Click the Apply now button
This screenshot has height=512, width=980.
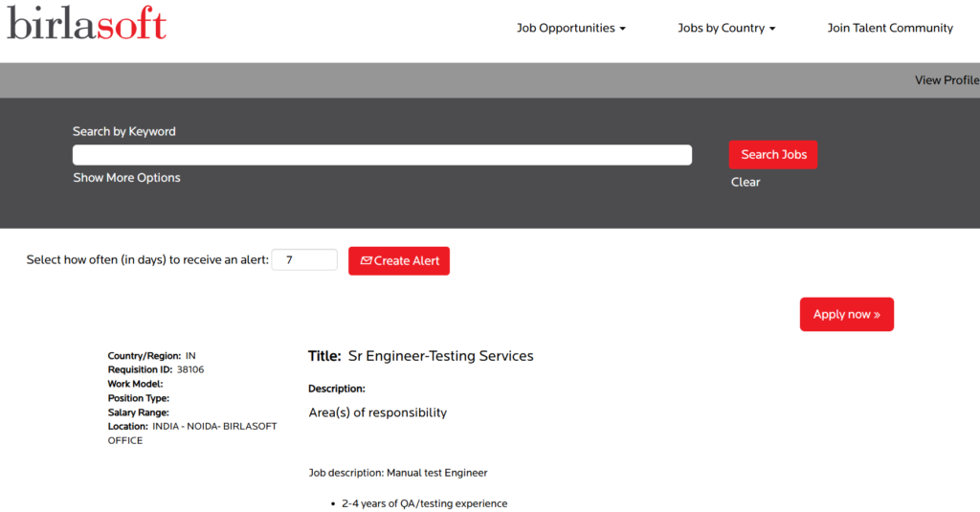pos(847,315)
